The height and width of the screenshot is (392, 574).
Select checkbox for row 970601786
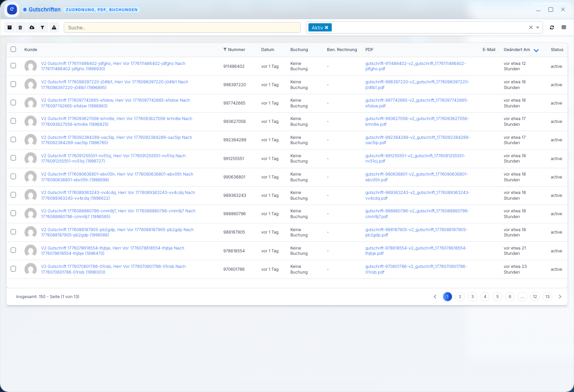[13, 269]
